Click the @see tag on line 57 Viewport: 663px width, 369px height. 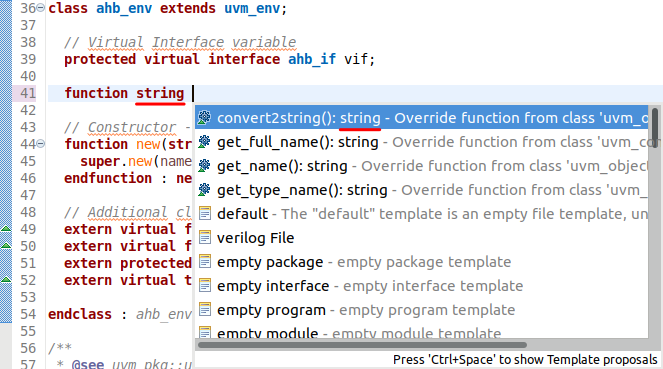[x=88, y=364]
